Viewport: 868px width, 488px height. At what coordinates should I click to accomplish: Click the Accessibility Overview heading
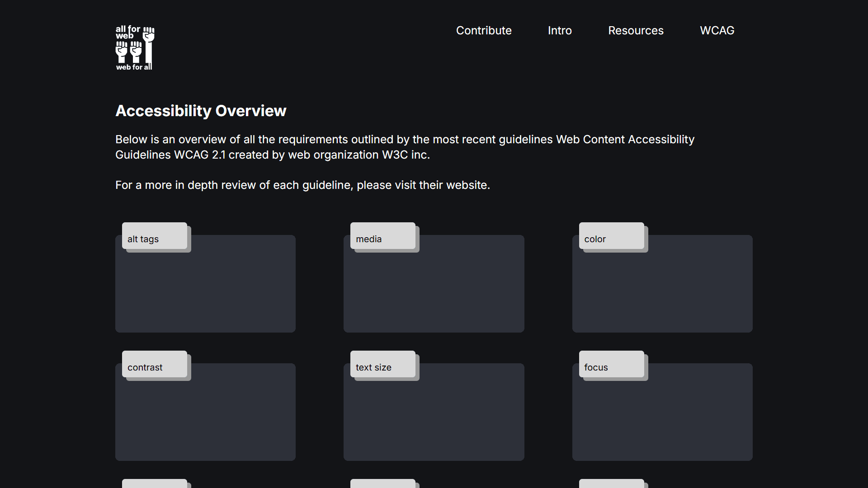201,111
